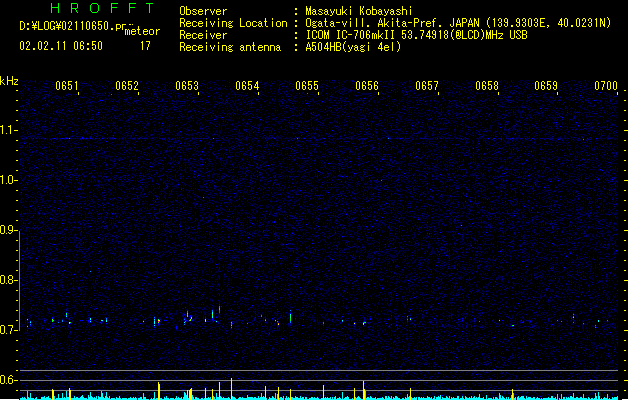Click the 0.9 kHz frequency label
Viewport: 629px width, 400px height.
[x=8, y=230]
